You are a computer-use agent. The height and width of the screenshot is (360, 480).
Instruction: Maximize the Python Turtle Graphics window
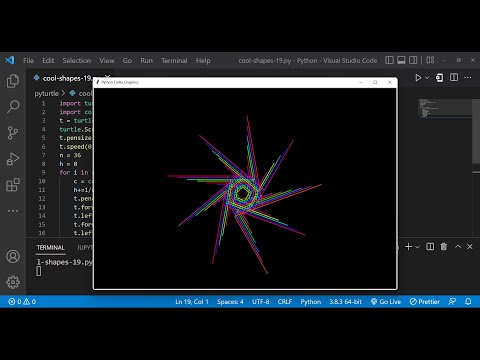pyautogui.click(x=375, y=82)
